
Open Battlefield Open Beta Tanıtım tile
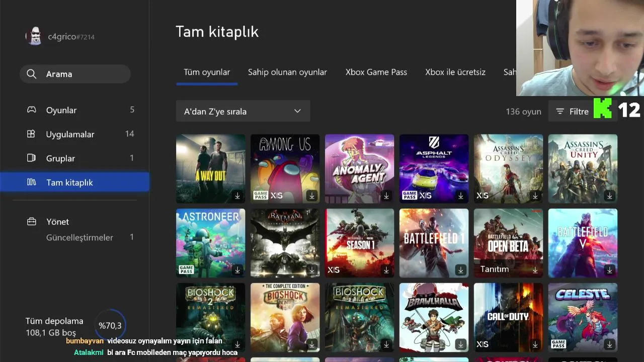508,243
